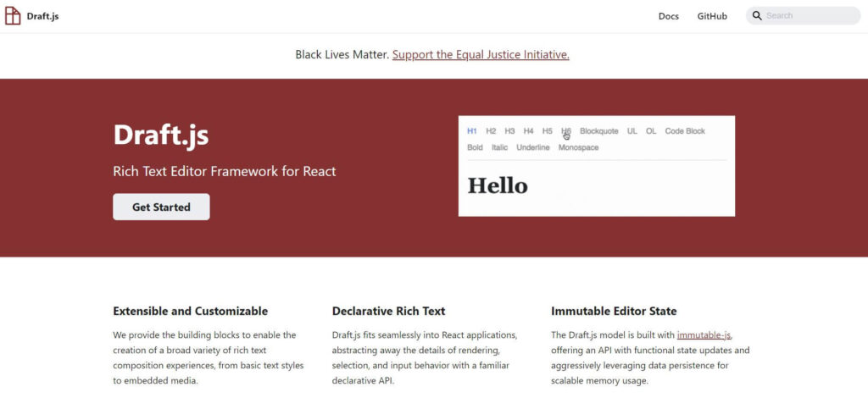Switch on Code Block formatting
868x398 pixels.
(685, 131)
